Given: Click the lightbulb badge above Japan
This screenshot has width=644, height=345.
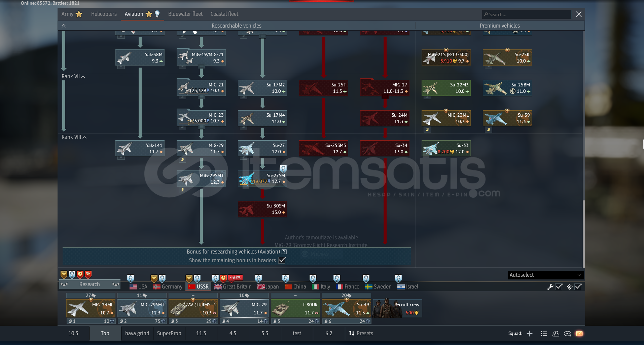Looking at the screenshot, I should 258,278.
